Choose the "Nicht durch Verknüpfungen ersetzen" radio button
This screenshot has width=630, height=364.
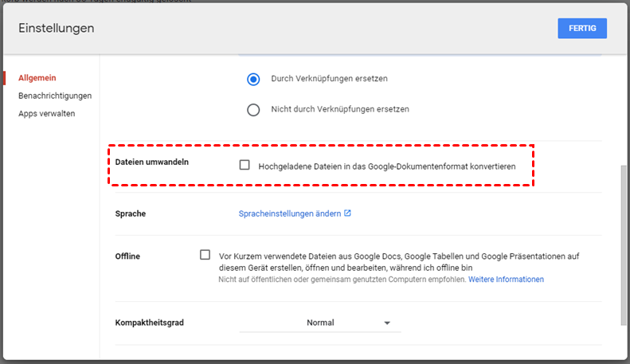pyautogui.click(x=253, y=109)
